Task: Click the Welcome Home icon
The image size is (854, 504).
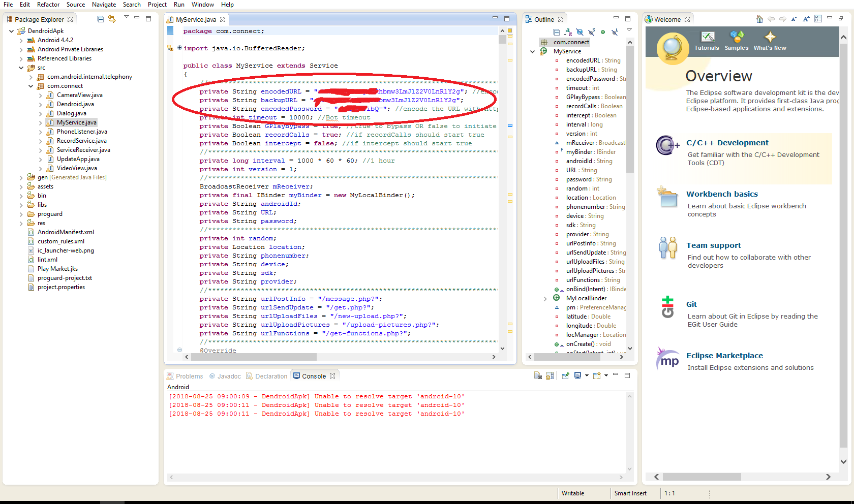Action: click(759, 19)
